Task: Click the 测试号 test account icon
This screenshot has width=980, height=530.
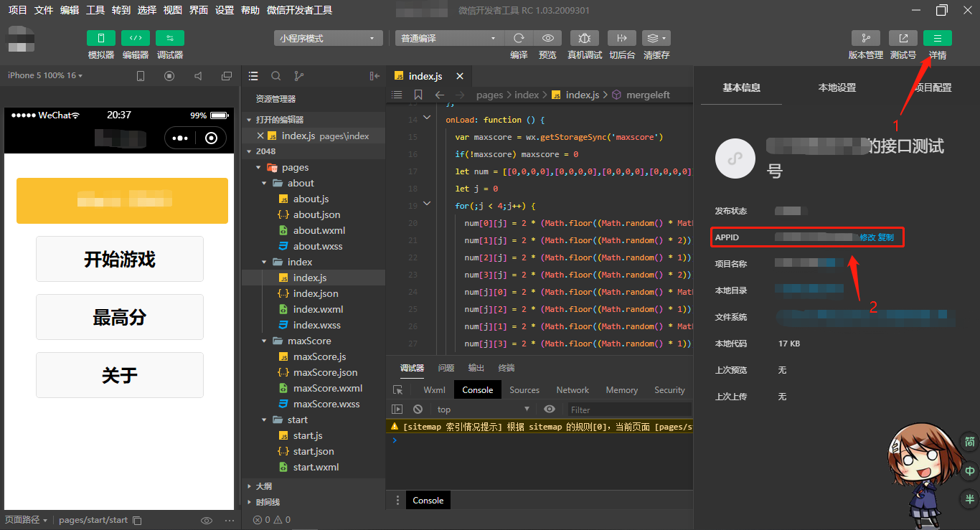Action: click(903, 38)
